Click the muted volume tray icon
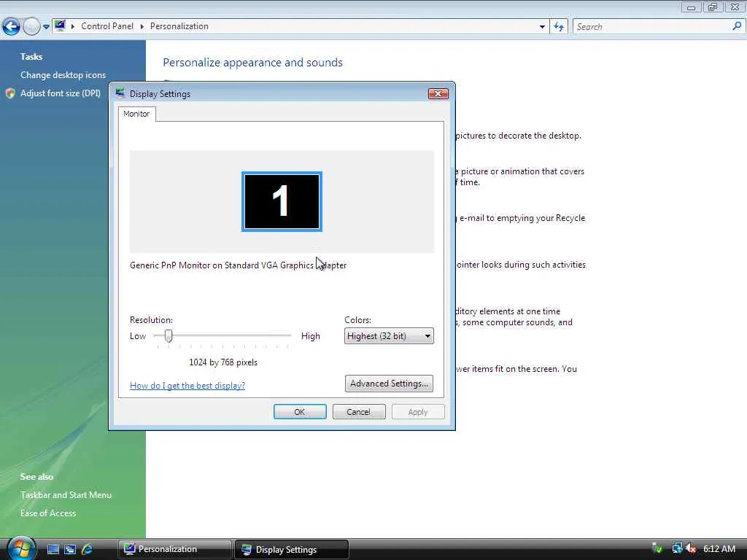 692,548
